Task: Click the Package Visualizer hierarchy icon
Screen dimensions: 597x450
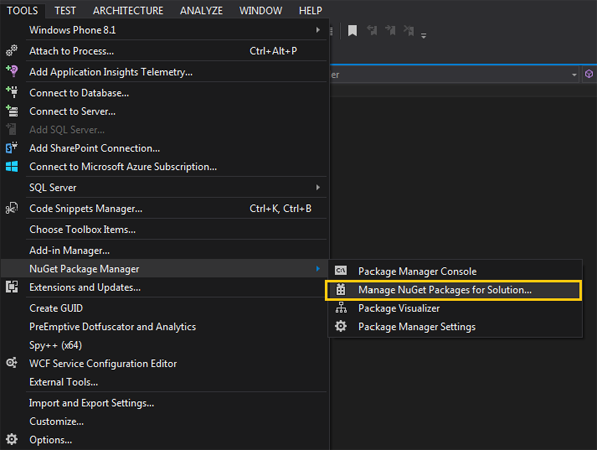Action: (x=341, y=308)
